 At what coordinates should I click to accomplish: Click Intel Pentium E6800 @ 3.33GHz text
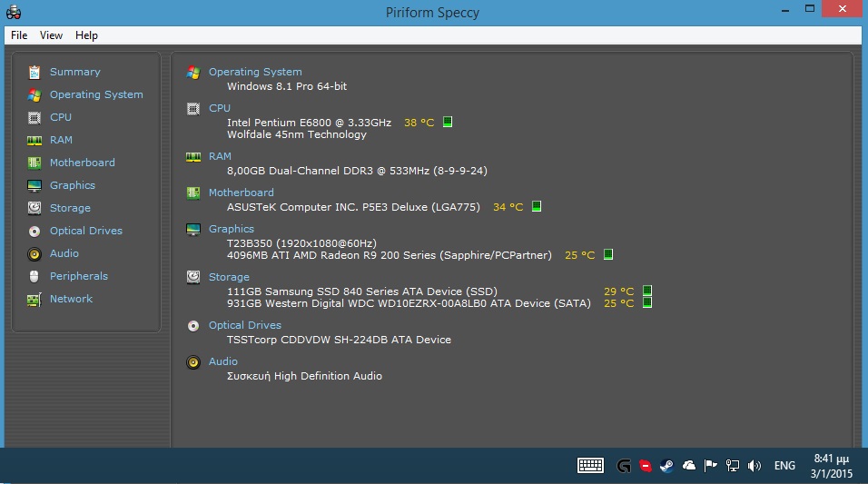(309, 123)
